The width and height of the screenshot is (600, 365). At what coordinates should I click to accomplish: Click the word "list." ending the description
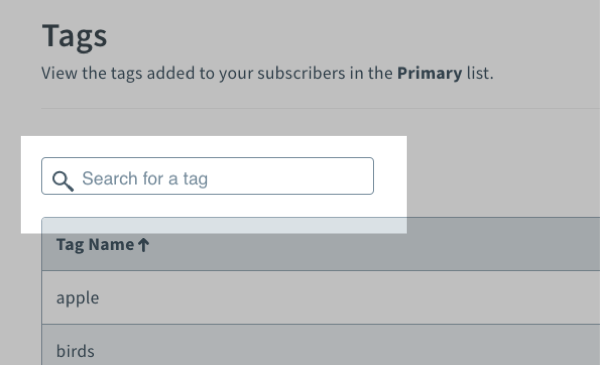pos(480,73)
